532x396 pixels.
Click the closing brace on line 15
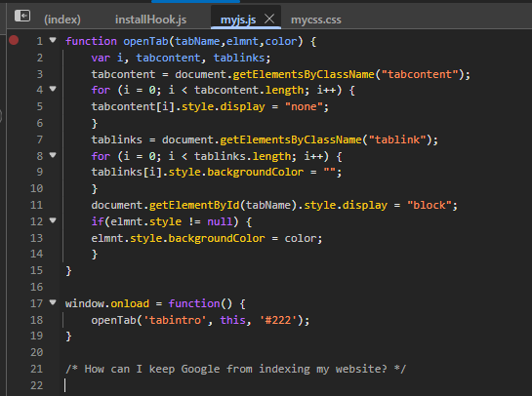click(x=68, y=270)
